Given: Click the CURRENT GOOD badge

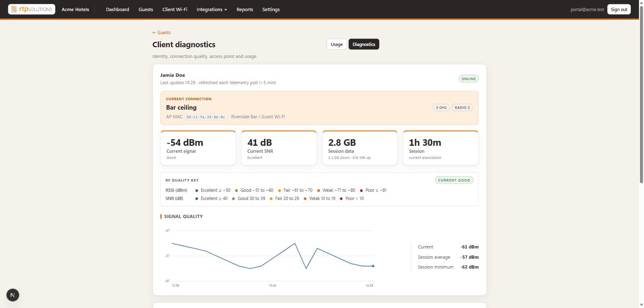Looking at the screenshot, I should tap(454, 180).
